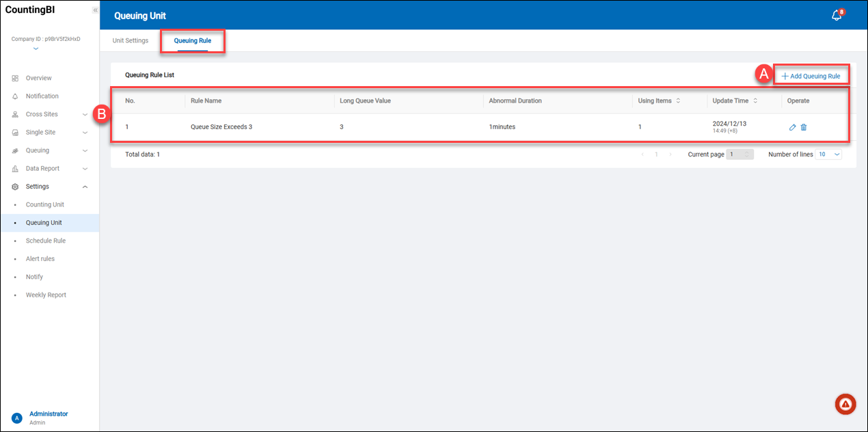
Task: Open the Number of lines dropdown
Action: (828, 154)
